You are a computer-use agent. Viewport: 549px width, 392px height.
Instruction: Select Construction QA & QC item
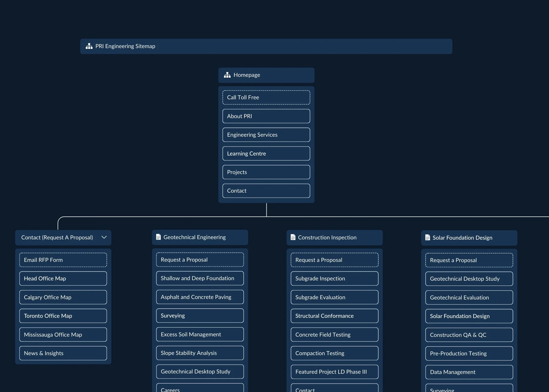pos(469,335)
